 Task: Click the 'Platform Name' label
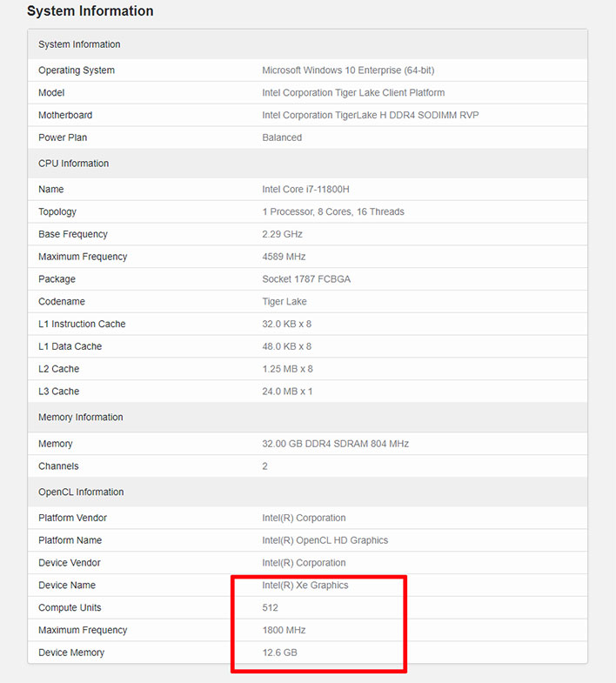(x=70, y=540)
